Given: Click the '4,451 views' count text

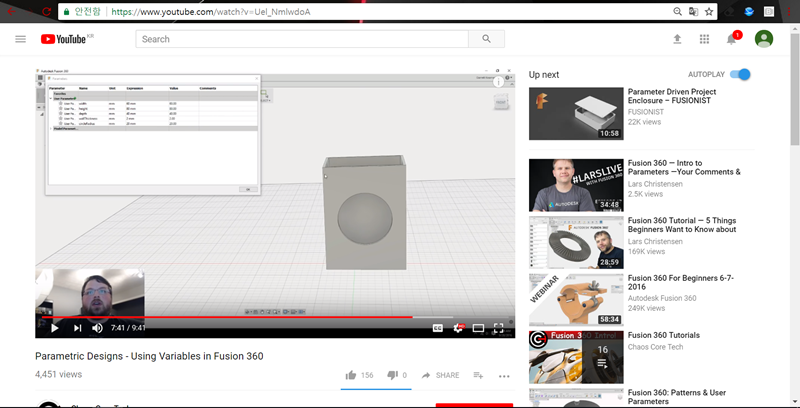Looking at the screenshot, I should click(x=58, y=374).
